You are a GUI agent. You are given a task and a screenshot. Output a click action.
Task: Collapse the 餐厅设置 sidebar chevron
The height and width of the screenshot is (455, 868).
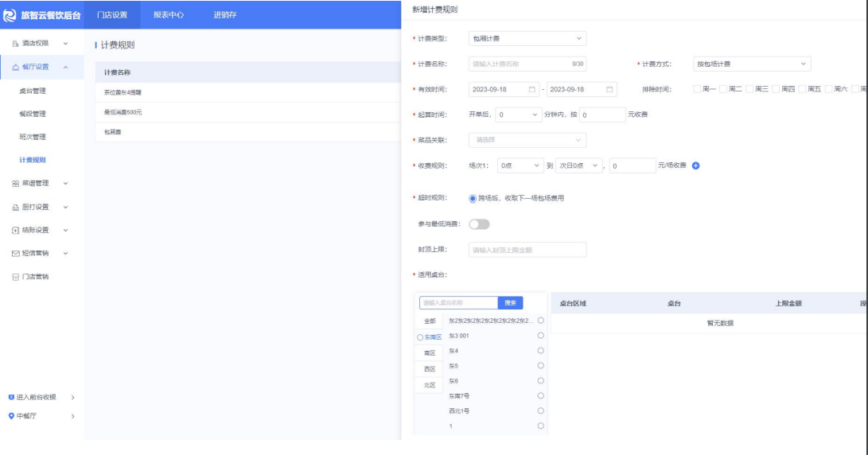(65, 67)
